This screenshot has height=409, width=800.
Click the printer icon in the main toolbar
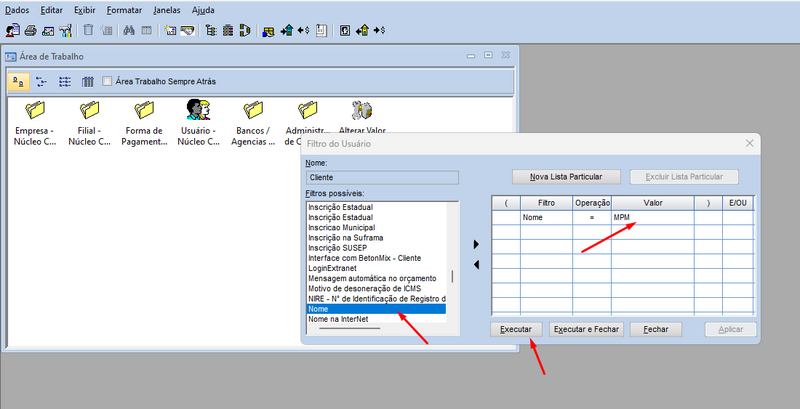click(31, 31)
